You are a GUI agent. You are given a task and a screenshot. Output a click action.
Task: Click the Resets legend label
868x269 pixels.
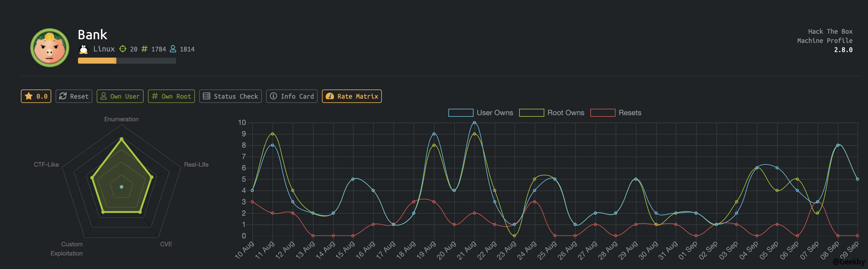pyautogui.click(x=630, y=113)
